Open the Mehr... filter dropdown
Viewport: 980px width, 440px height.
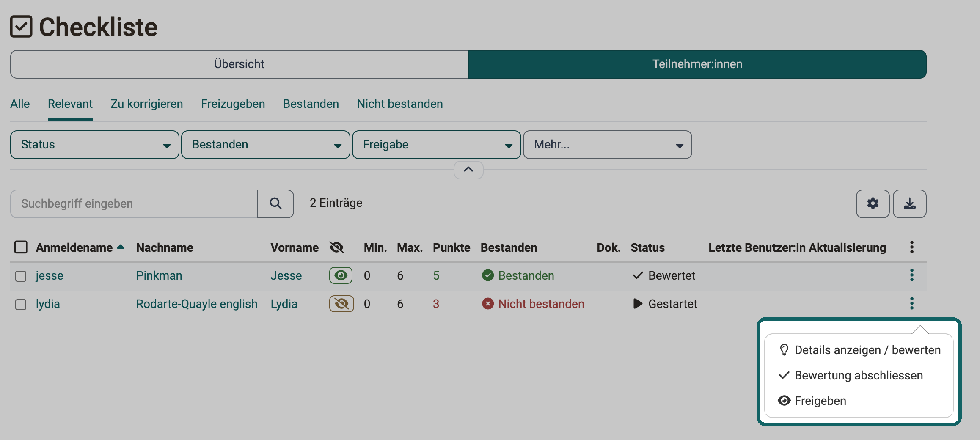point(608,145)
